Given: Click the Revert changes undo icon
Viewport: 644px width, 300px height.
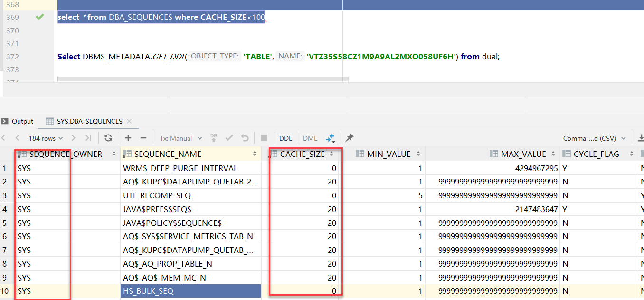Looking at the screenshot, I should (245, 138).
